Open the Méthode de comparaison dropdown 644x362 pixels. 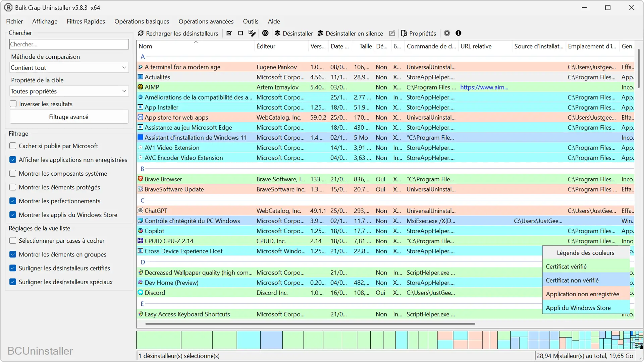point(69,68)
